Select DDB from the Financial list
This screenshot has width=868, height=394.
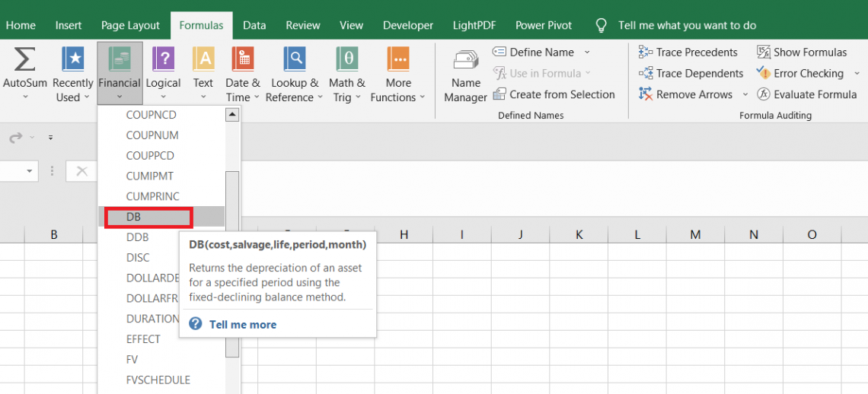click(138, 237)
